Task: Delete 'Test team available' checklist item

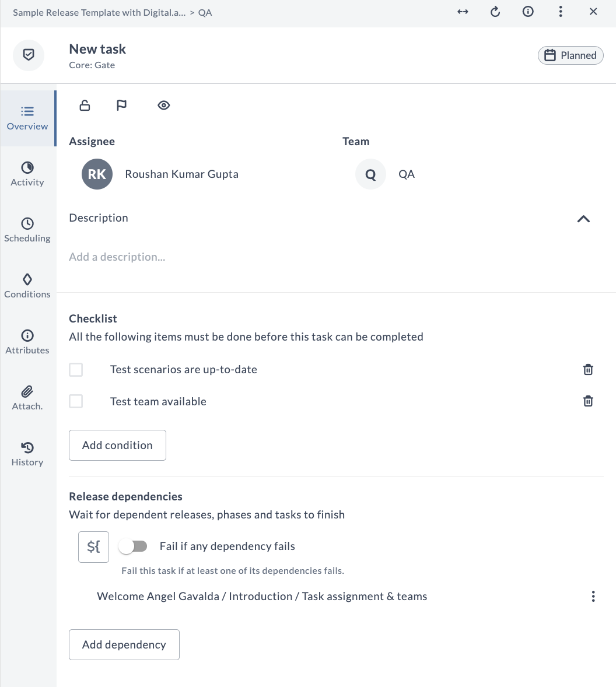Action: tap(588, 401)
